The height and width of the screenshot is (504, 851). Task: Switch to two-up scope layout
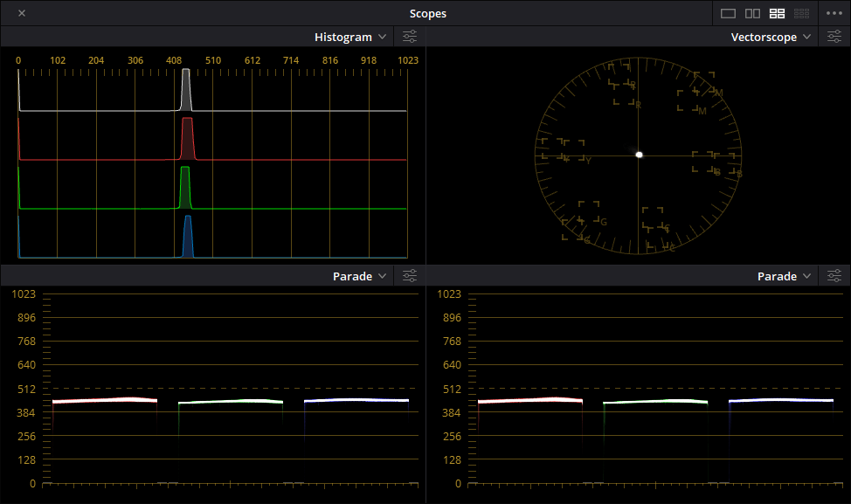click(x=752, y=14)
